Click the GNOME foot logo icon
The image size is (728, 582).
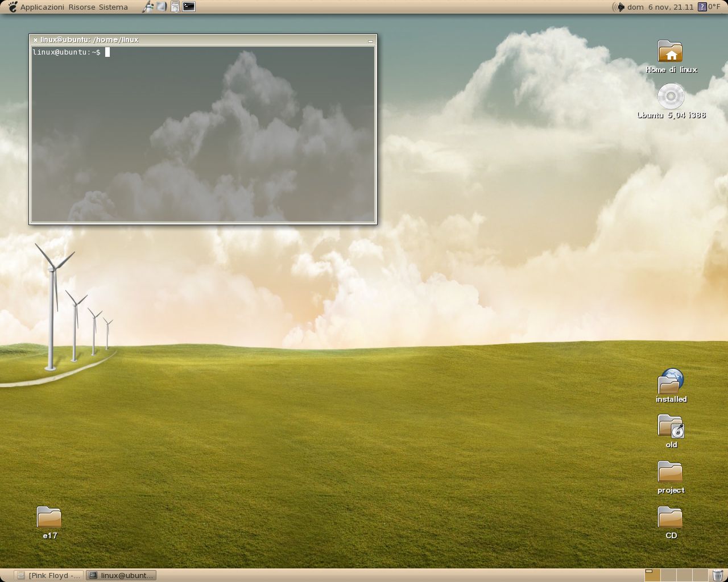point(13,7)
